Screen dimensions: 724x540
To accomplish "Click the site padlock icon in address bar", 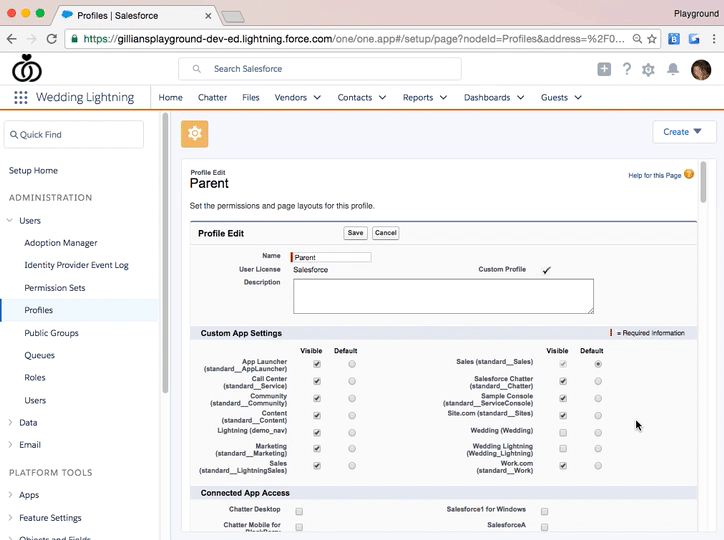I will tap(74, 39).
